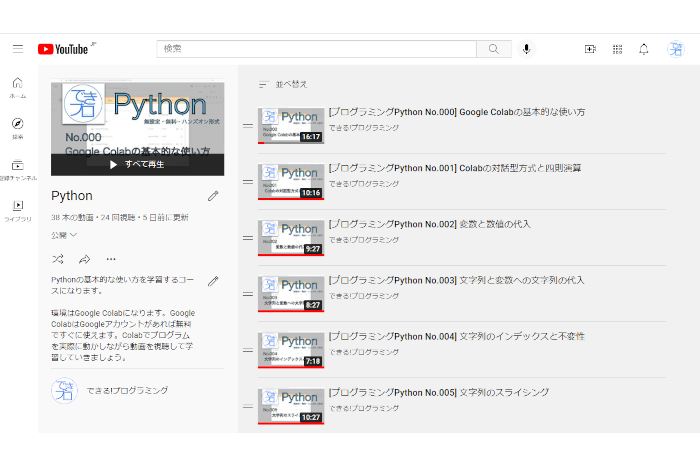The image size is (700, 467).
Task: Click the drag handle of No.004 video
Action: coord(248,350)
